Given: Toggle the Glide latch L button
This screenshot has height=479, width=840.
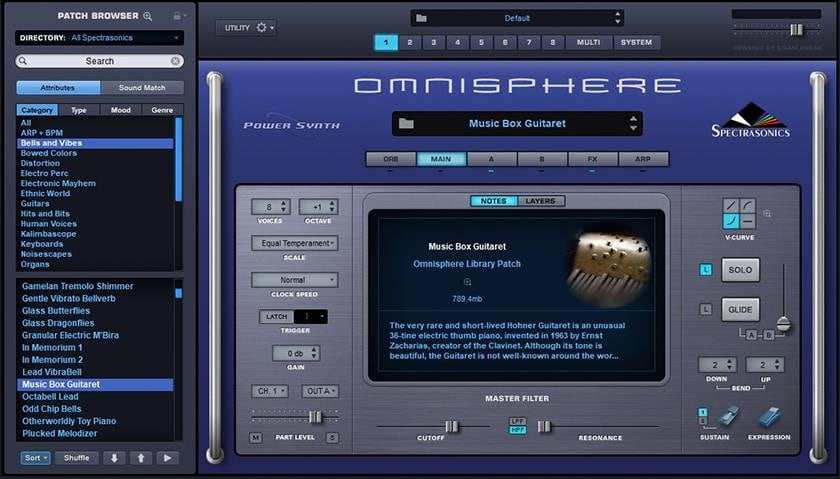Looking at the screenshot, I should [706, 309].
